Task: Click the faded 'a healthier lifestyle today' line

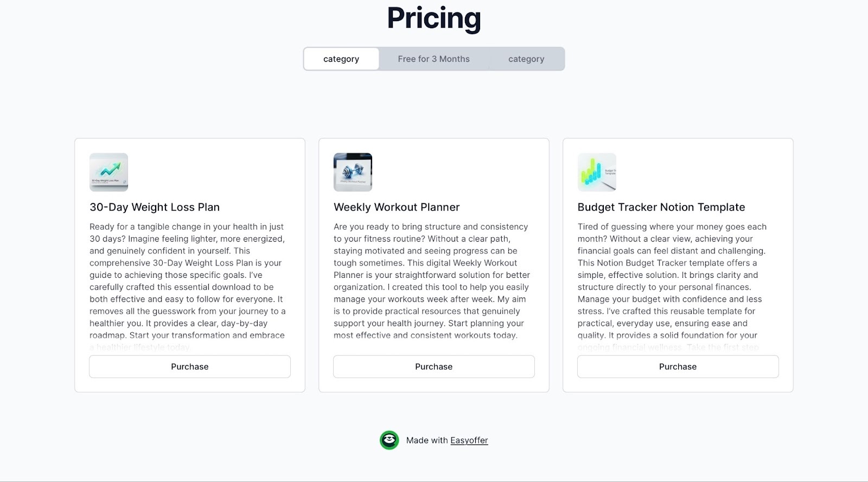Action: coord(140,347)
